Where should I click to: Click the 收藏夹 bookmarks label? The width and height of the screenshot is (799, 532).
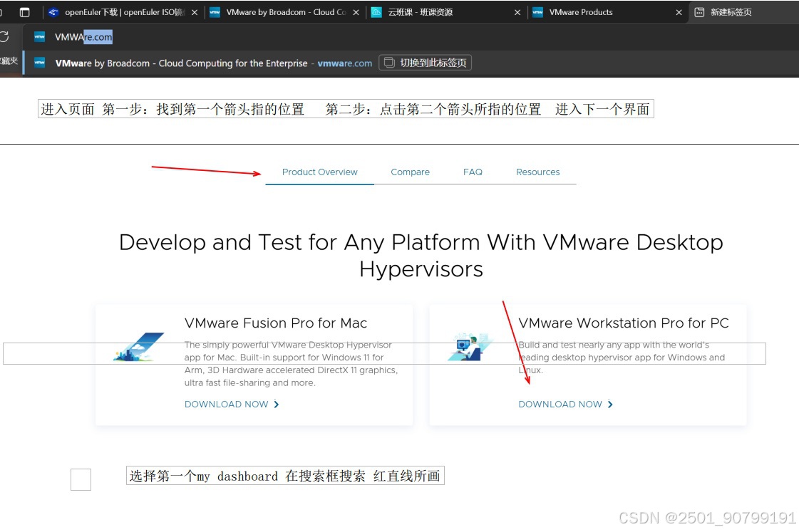tap(9, 61)
